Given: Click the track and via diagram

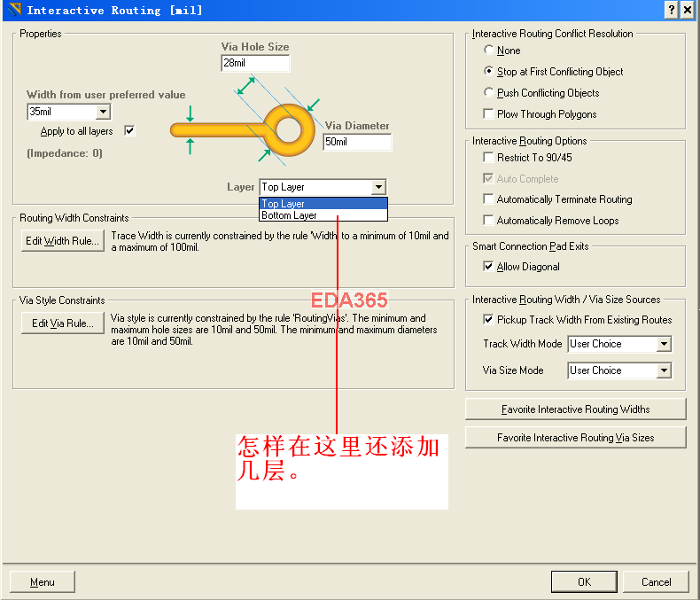Looking at the screenshot, I should point(245,121).
